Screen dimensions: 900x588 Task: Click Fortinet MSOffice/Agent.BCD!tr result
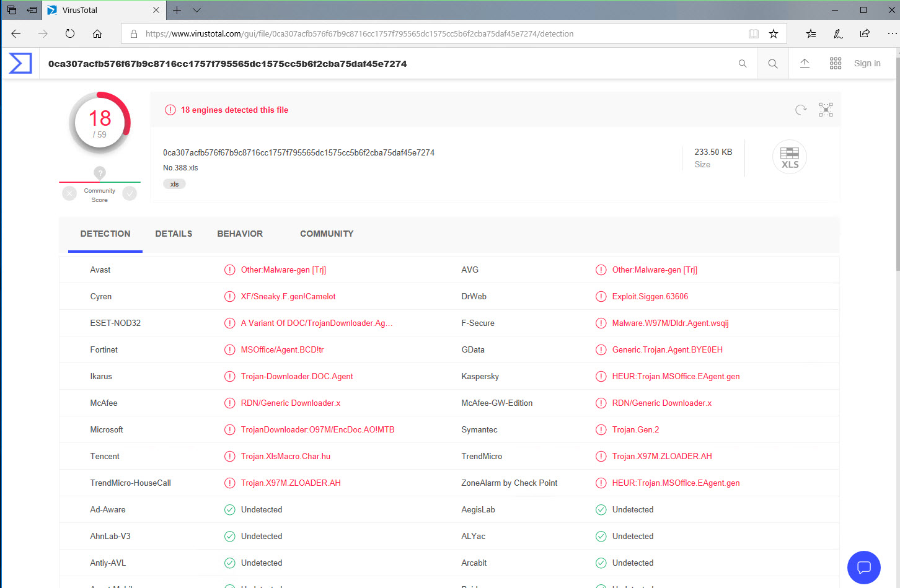pyautogui.click(x=282, y=349)
